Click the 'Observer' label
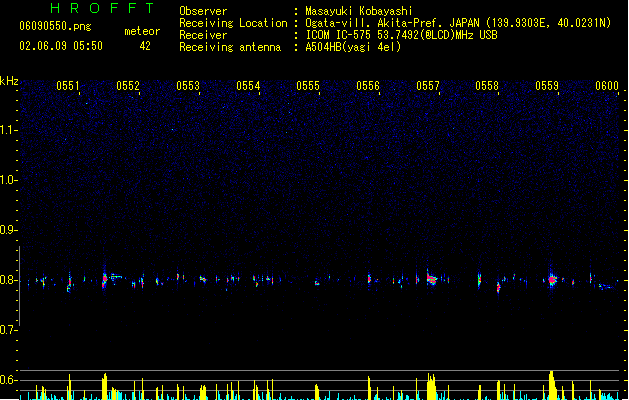629x400 pixels. (203, 11)
